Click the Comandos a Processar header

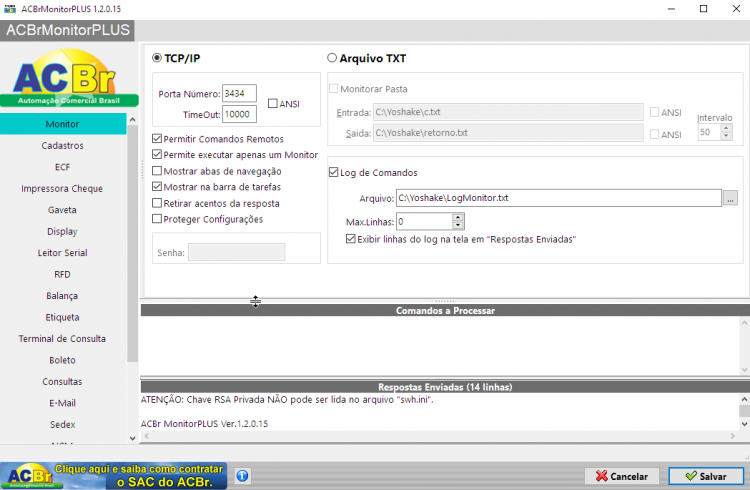pyautogui.click(x=445, y=311)
